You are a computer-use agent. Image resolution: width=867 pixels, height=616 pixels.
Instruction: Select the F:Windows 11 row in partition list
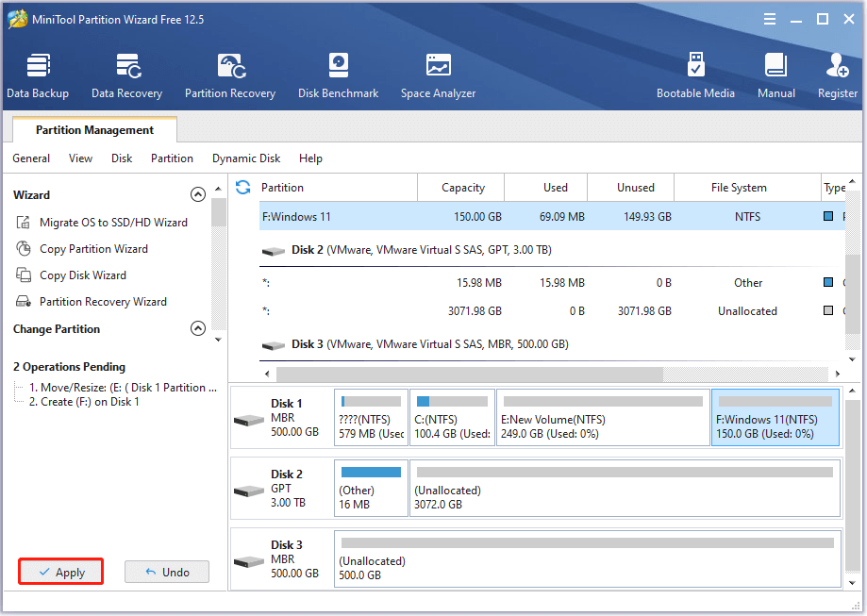(x=552, y=216)
